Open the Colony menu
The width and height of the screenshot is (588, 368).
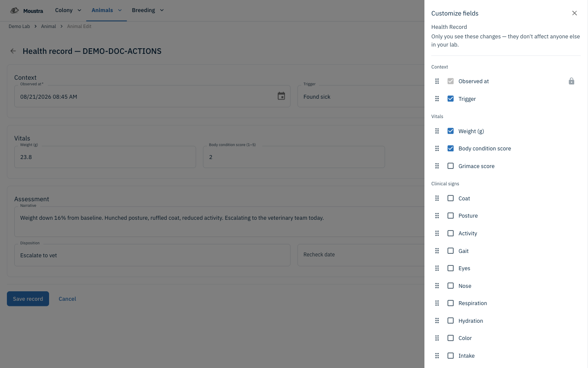[x=68, y=10]
